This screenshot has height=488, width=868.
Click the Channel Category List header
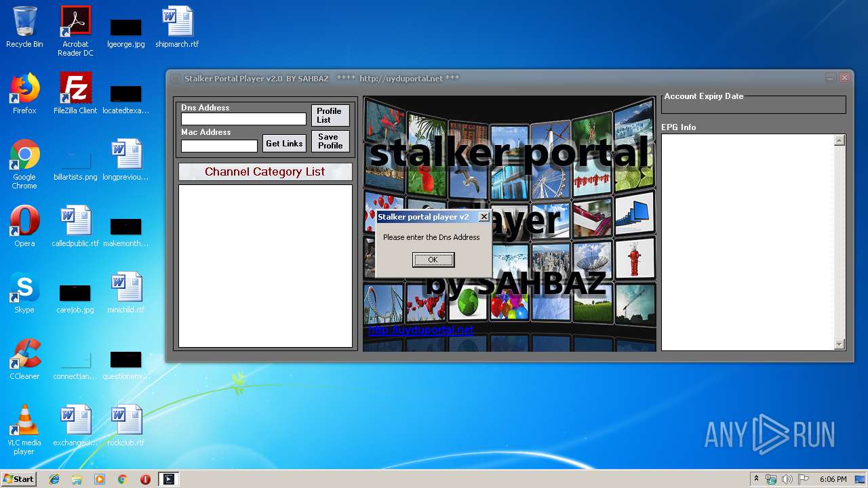click(265, 171)
